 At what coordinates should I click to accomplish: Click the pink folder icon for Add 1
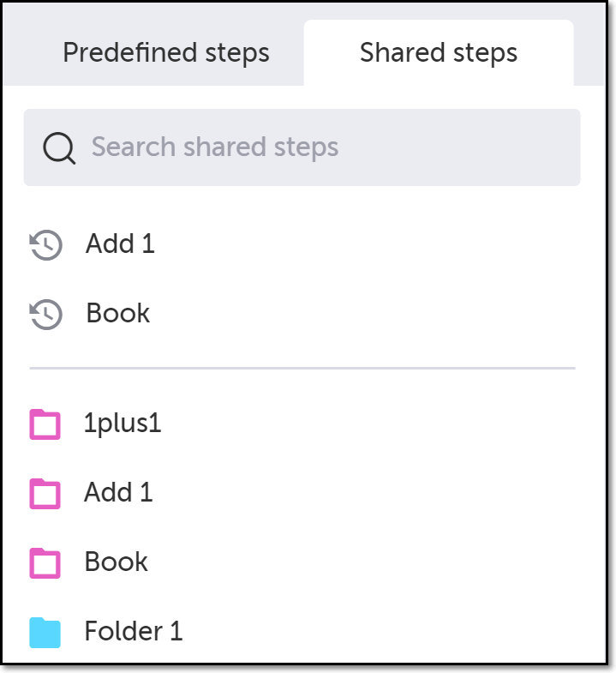click(x=45, y=493)
